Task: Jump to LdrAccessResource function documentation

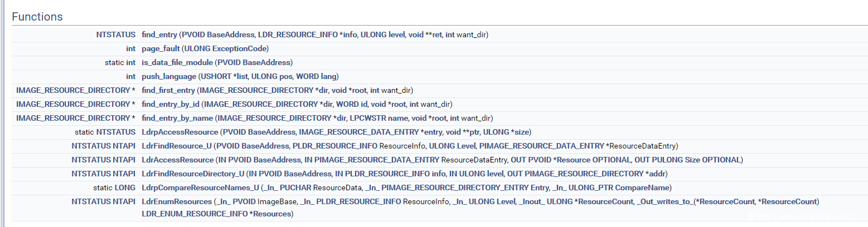Action: [177, 160]
